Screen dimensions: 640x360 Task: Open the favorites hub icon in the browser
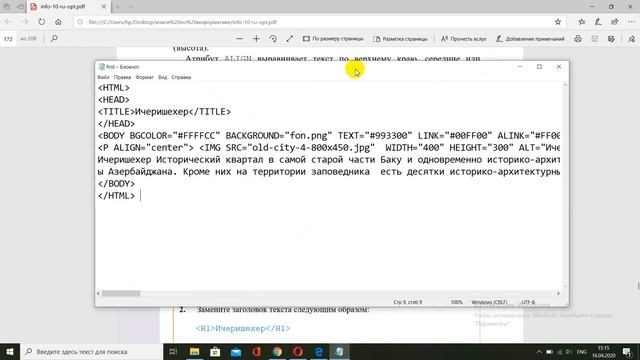[x=582, y=22]
